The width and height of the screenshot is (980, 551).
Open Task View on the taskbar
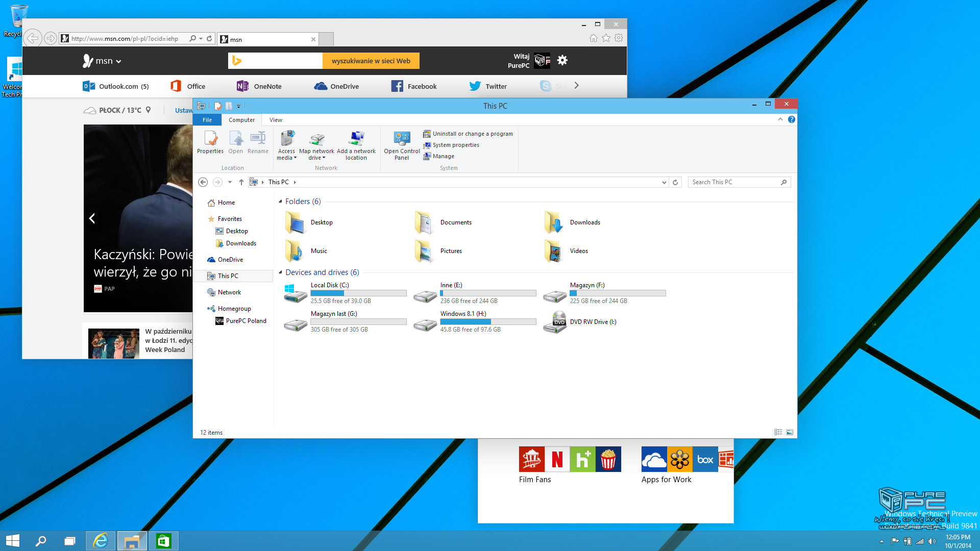[70, 541]
